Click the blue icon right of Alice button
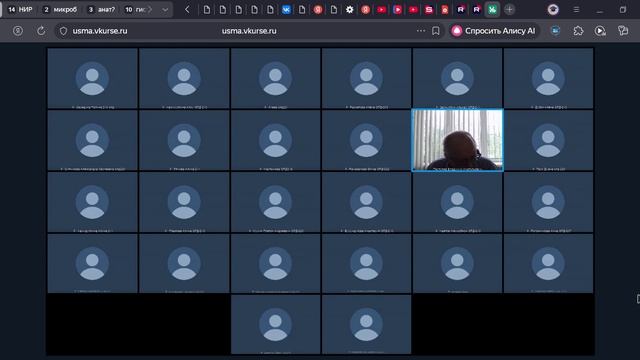 point(556,31)
